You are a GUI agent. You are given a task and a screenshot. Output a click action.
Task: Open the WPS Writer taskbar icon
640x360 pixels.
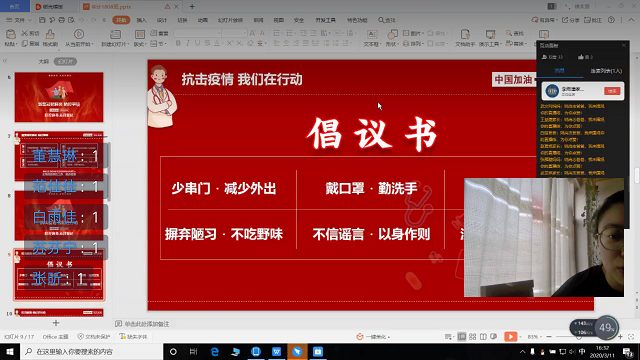[x=276, y=351]
